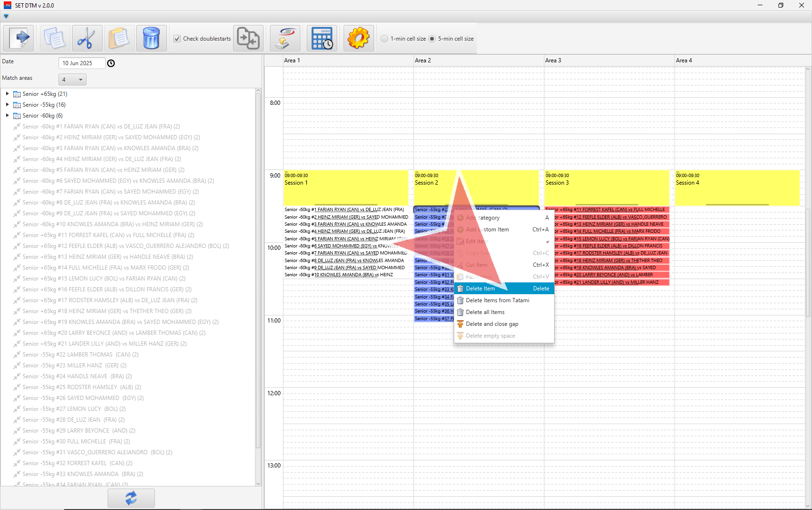Toggle the Check doublestarts checkbox
The height and width of the screenshot is (510, 812).
pos(177,39)
